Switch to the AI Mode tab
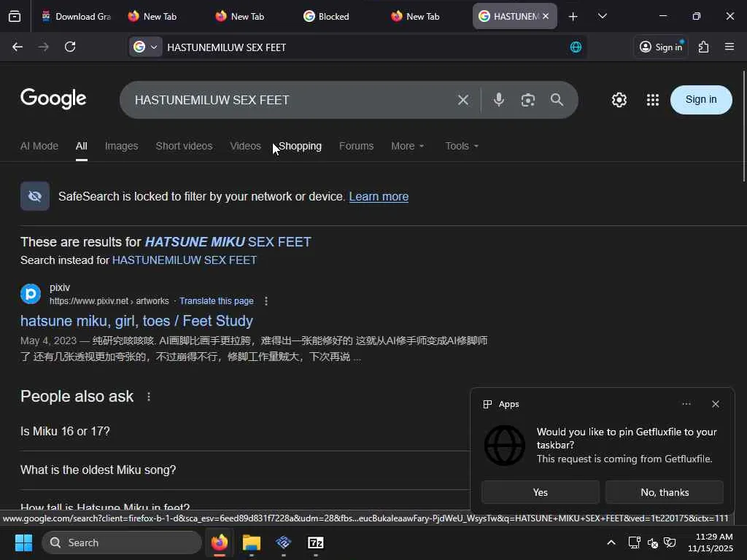The height and width of the screenshot is (560, 747). (x=39, y=146)
